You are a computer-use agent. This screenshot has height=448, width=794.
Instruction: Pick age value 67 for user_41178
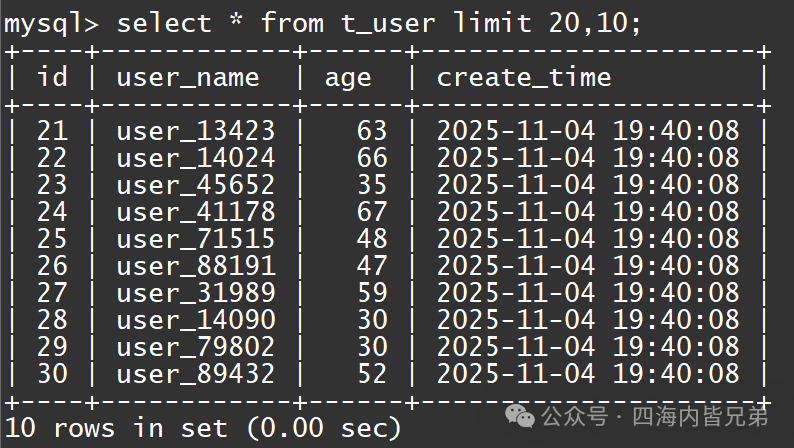pyautogui.click(x=372, y=212)
